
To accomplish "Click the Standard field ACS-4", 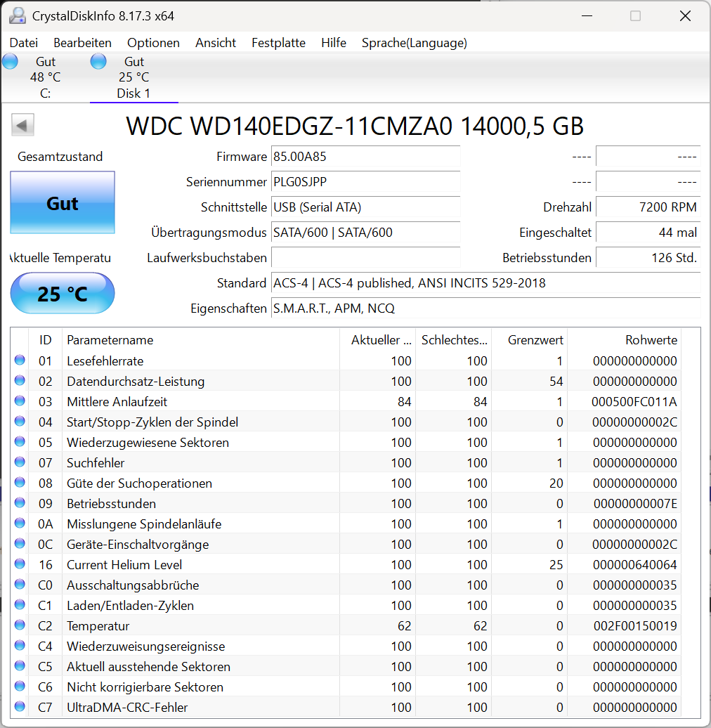I will coord(486,282).
